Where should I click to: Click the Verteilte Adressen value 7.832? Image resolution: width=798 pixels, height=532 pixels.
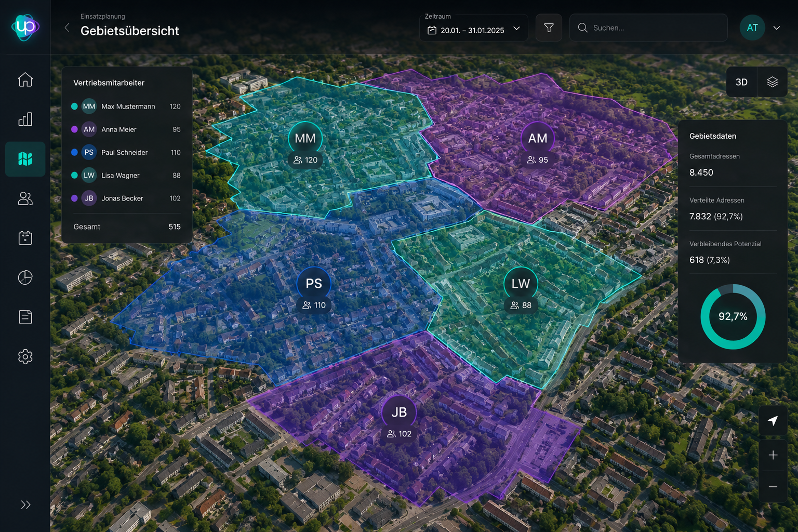pos(700,216)
